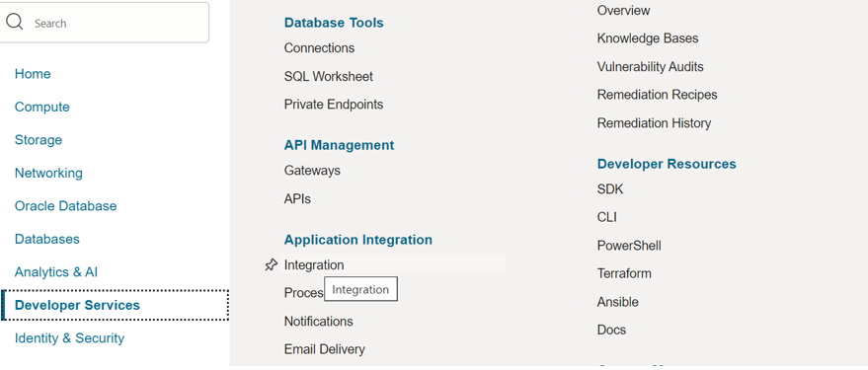
Task: Select Compute in the navigation
Action: (42, 107)
